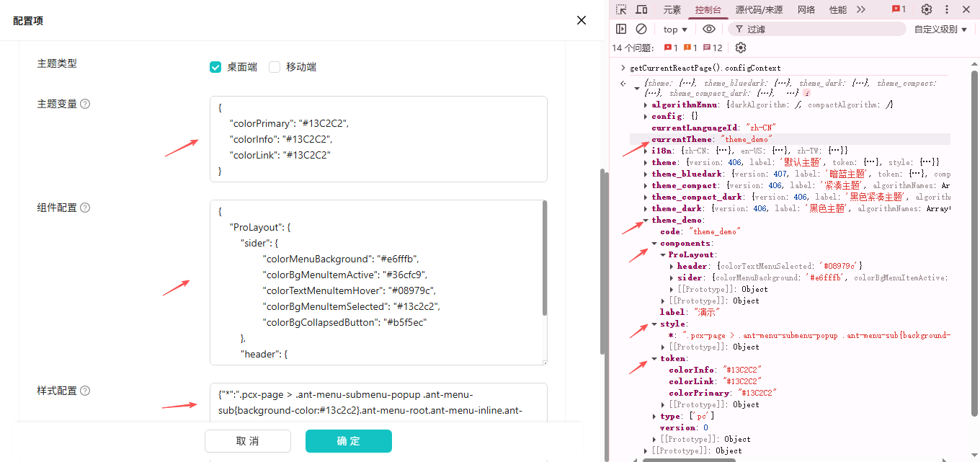
Task: Uncheck the 桌面端 checkbox
Action: click(215, 67)
